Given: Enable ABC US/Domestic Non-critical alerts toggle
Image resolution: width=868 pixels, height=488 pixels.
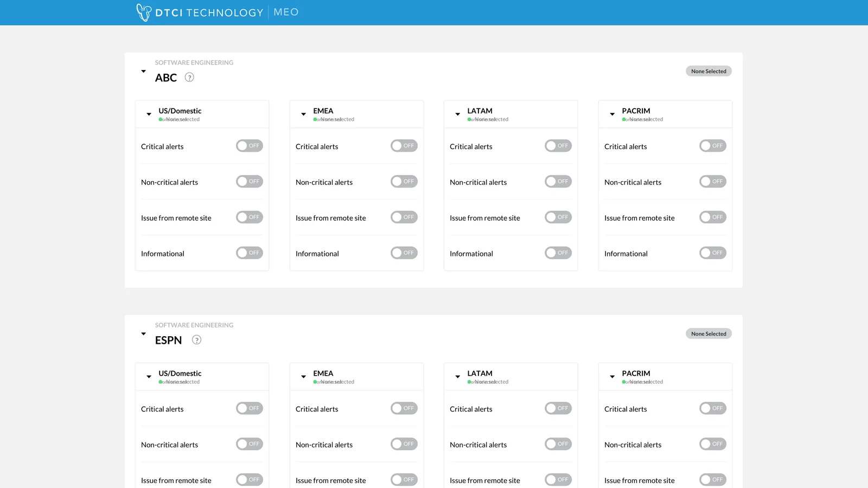Looking at the screenshot, I should [x=250, y=182].
